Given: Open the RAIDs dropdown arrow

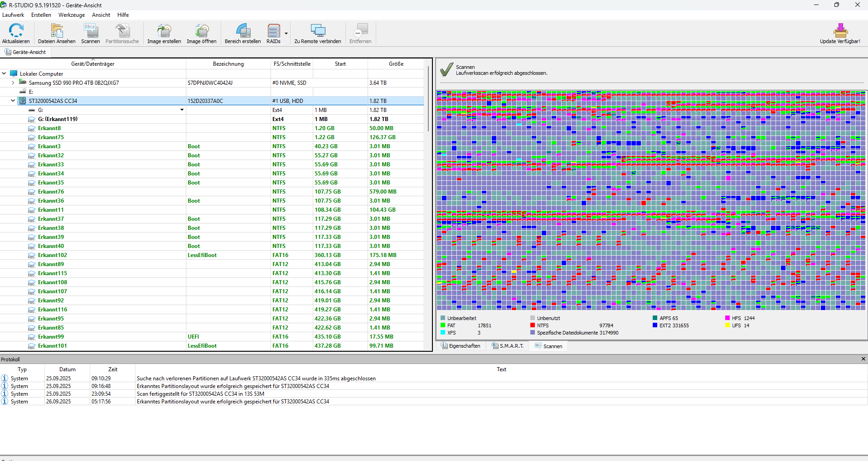Looking at the screenshot, I should point(286,34).
